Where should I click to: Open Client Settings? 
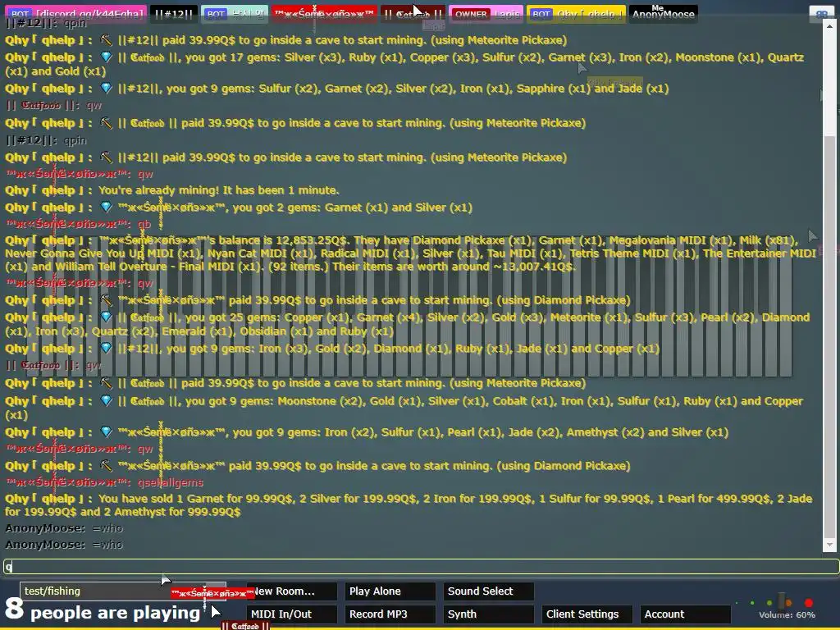[x=587, y=614]
